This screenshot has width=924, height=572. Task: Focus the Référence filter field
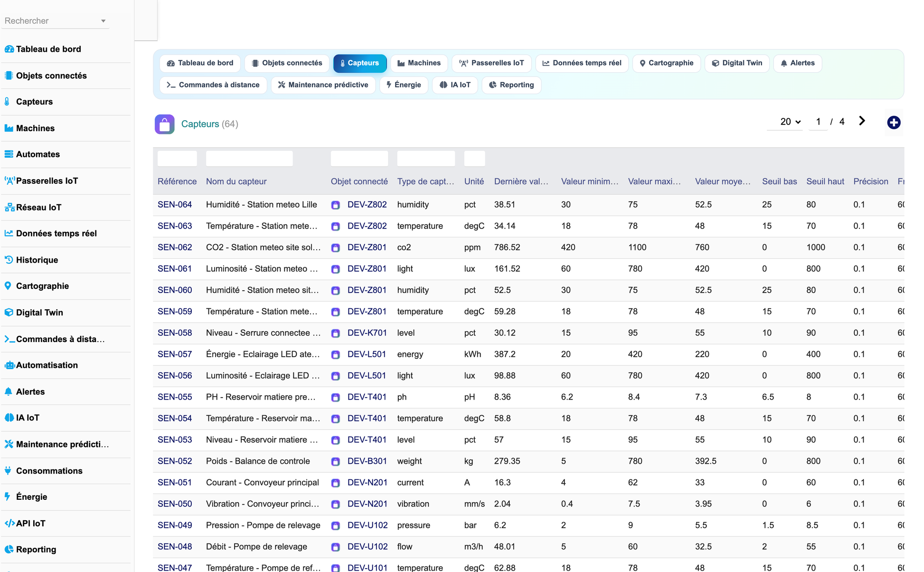click(x=177, y=159)
